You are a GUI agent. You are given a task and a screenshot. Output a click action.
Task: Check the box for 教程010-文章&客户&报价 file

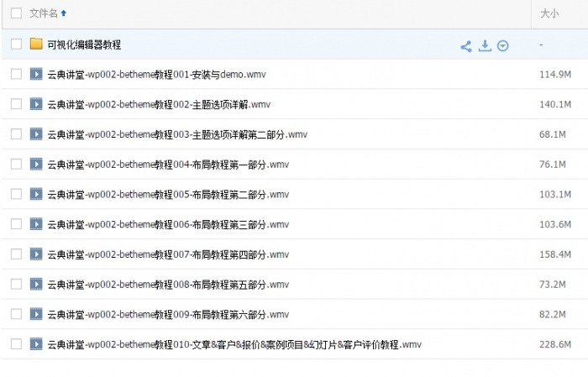[16, 343]
